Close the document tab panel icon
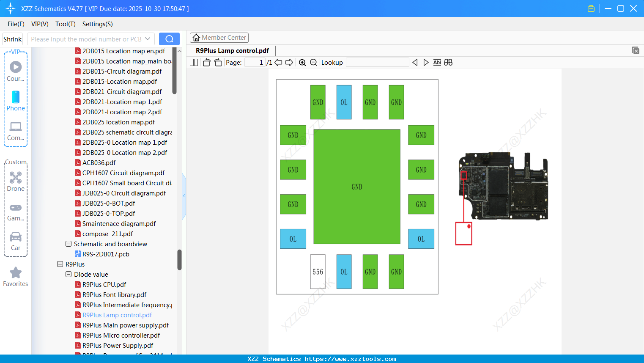This screenshot has height=363, width=644. pos(635,50)
